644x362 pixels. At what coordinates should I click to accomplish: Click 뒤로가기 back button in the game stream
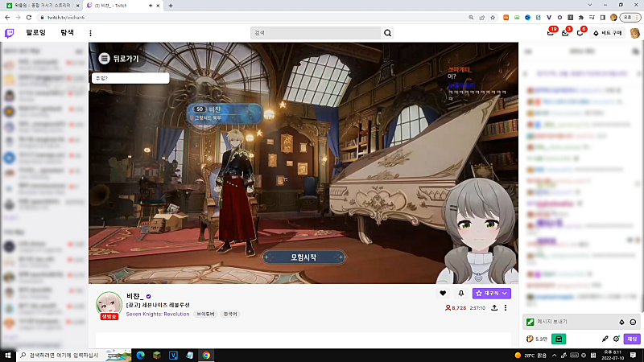119,59
